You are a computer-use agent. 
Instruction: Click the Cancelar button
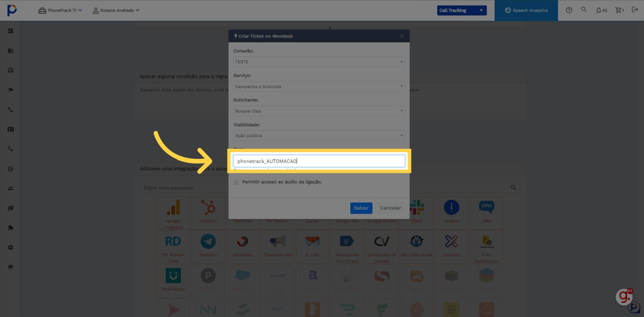pyautogui.click(x=390, y=208)
